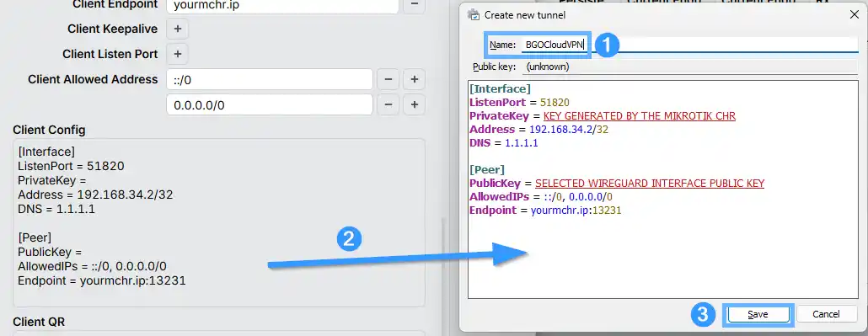868x336 pixels.
Task: Remove the ::/0 allowed address with minus button
Action: (x=388, y=80)
